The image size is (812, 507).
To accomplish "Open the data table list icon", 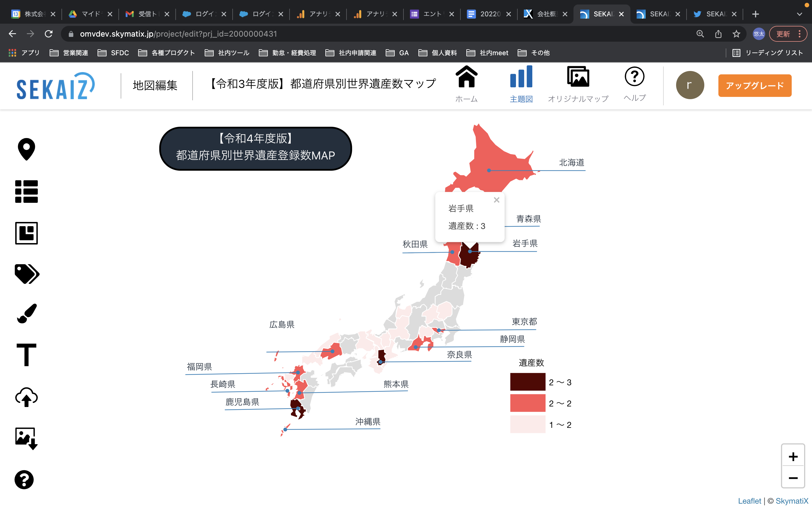I will [26, 192].
